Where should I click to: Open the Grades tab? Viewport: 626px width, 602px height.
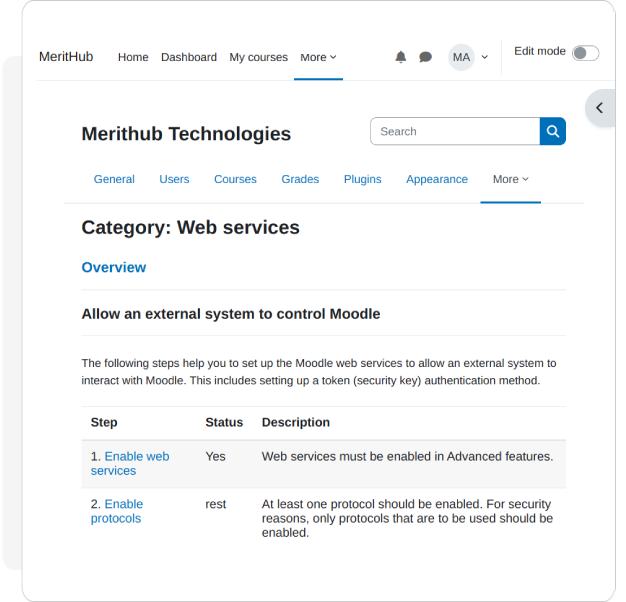300,179
